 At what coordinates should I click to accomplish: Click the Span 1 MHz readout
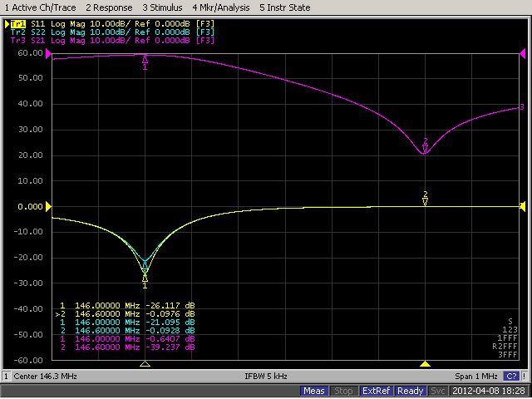[476, 377]
